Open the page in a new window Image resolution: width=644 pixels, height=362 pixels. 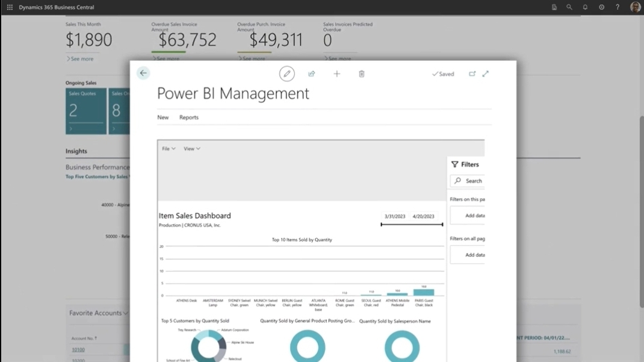pos(472,73)
